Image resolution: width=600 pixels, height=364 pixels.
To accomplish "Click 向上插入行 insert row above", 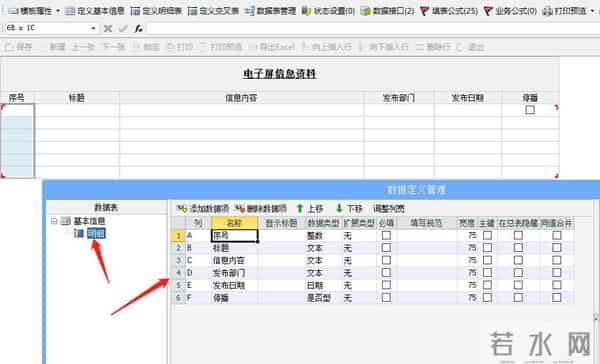I will point(327,47).
